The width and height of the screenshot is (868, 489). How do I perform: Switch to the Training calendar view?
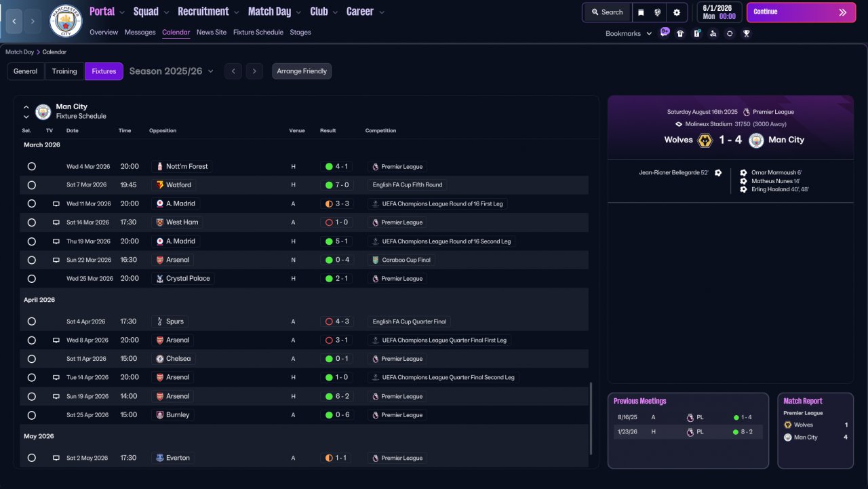64,71
